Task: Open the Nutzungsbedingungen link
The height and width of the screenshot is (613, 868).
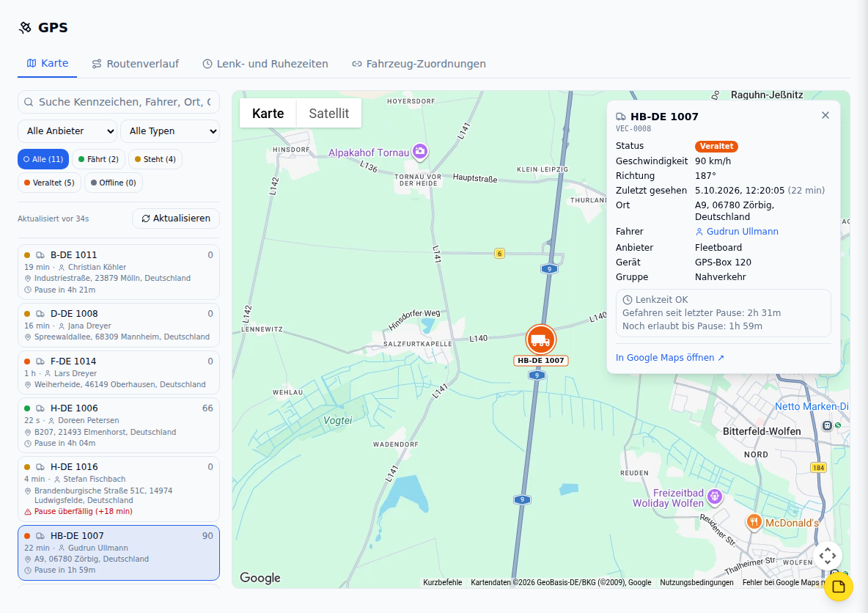Action: pyautogui.click(x=696, y=582)
